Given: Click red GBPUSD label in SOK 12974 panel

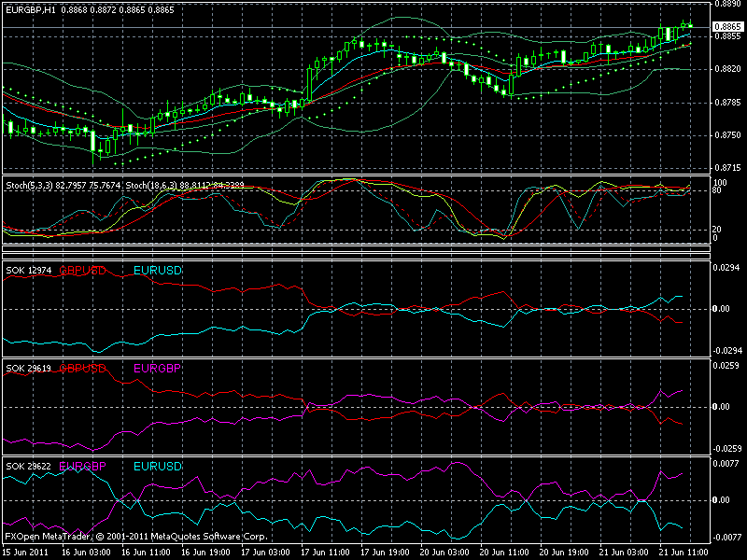Looking at the screenshot, I should point(82,271).
